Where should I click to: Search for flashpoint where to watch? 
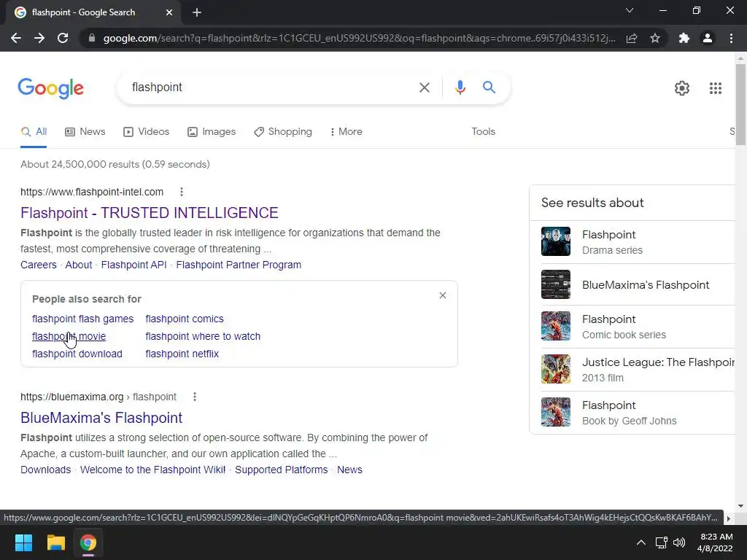click(x=203, y=336)
